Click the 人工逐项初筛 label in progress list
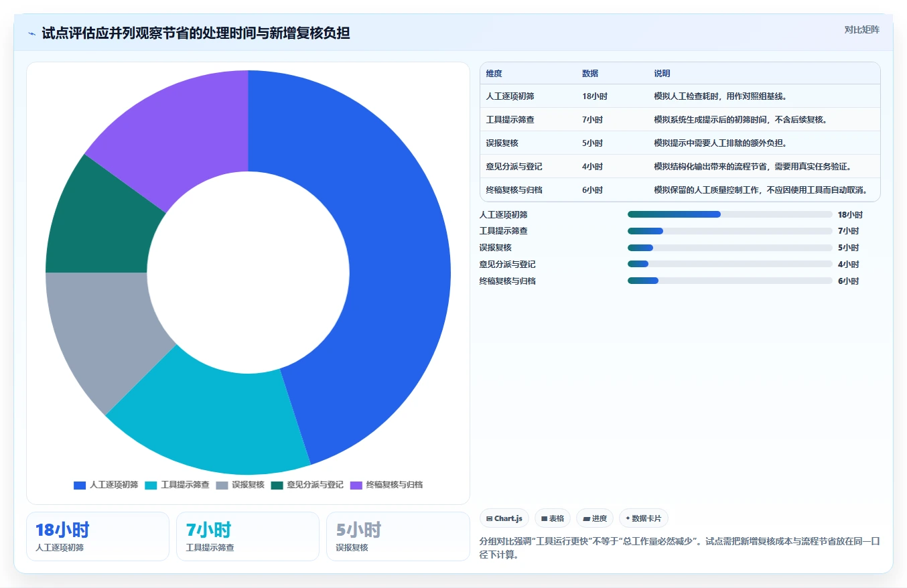The image size is (907, 588). [504, 215]
